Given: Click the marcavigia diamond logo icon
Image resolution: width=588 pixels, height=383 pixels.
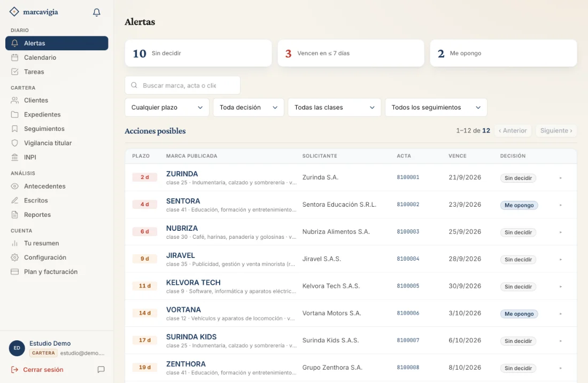Looking at the screenshot, I should click(14, 12).
